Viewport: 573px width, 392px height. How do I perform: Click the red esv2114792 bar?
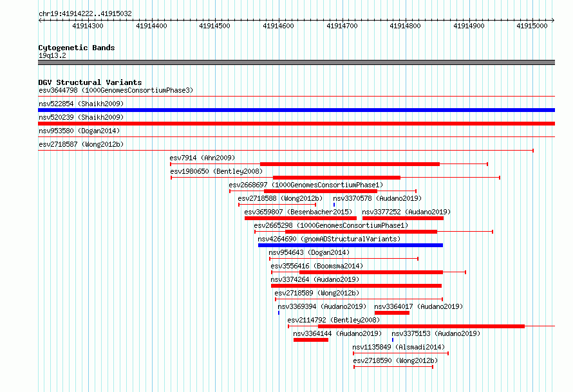click(421, 326)
